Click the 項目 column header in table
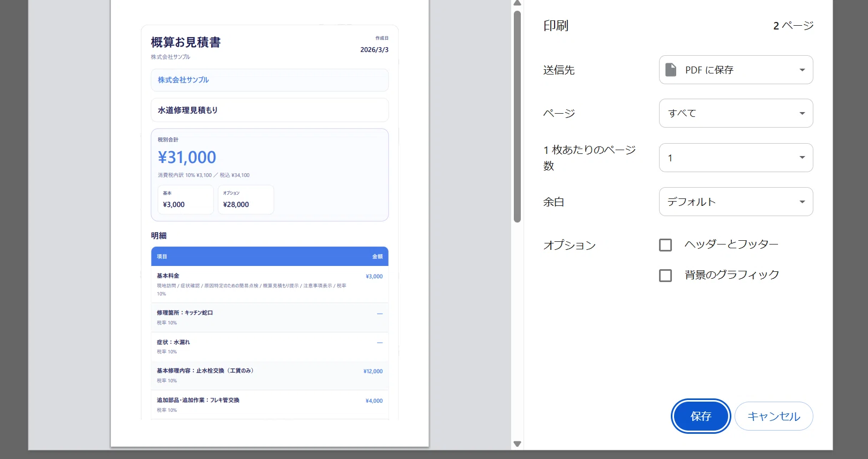The width and height of the screenshot is (868, 459). [x=162, y=257]
